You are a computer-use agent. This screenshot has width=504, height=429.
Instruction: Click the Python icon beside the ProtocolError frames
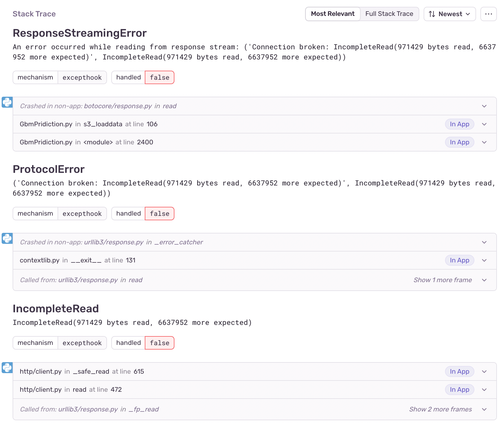[7, 238]
